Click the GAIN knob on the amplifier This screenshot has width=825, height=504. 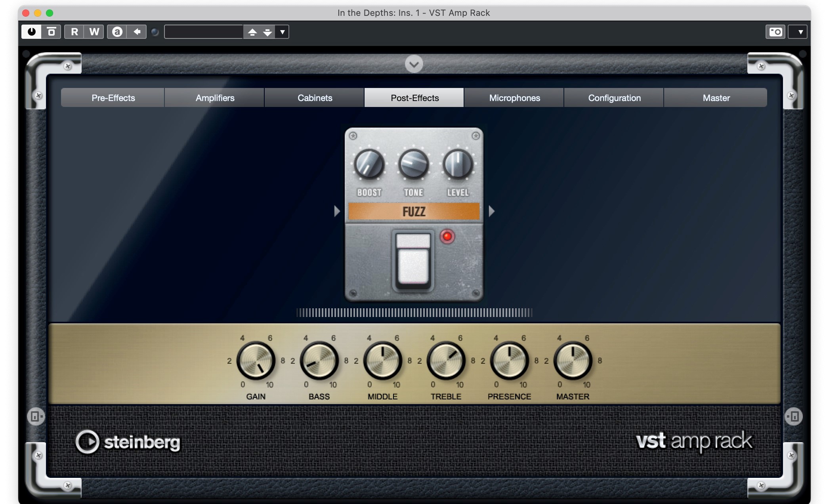point(256,361)
